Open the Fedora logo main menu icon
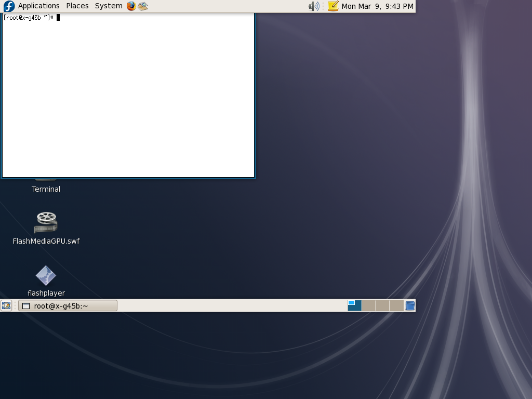This screenshot has height=399, width=532. coord(9,6)
